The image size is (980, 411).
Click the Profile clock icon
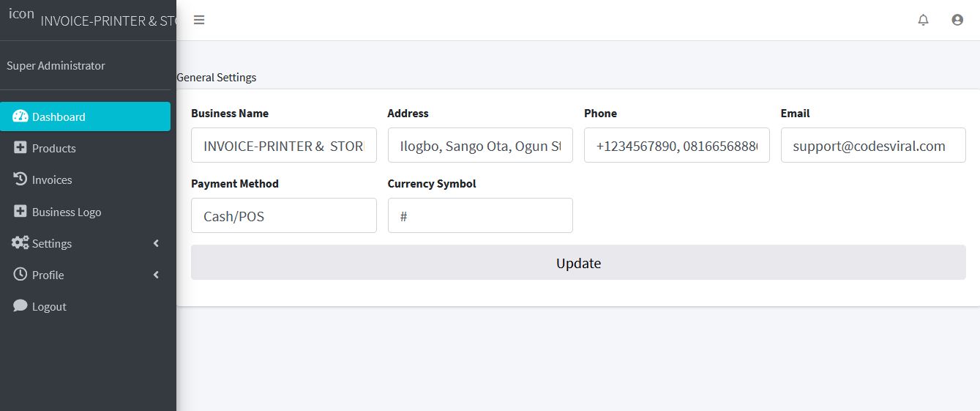click(x=20, y=275)
